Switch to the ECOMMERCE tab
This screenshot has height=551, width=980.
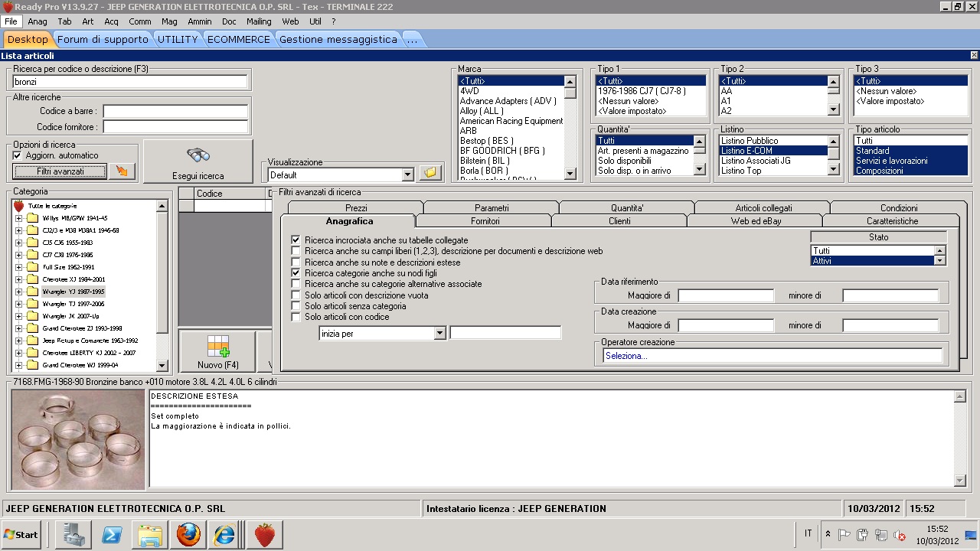point(239,39)
